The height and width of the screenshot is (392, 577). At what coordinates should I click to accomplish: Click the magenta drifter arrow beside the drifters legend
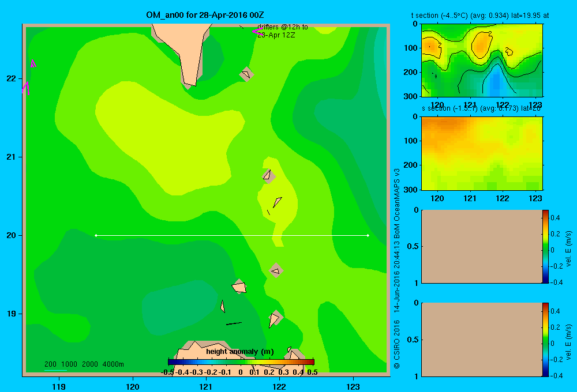coord(257,32)
